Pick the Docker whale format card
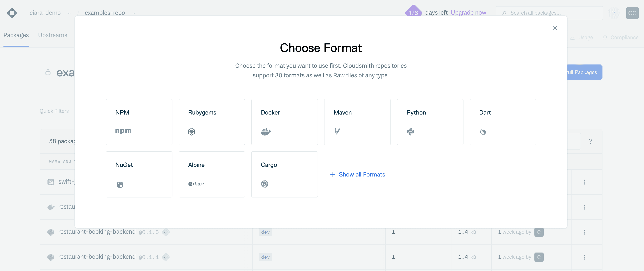Viewport: 644px width, 271px height. (x=284, y=122)
